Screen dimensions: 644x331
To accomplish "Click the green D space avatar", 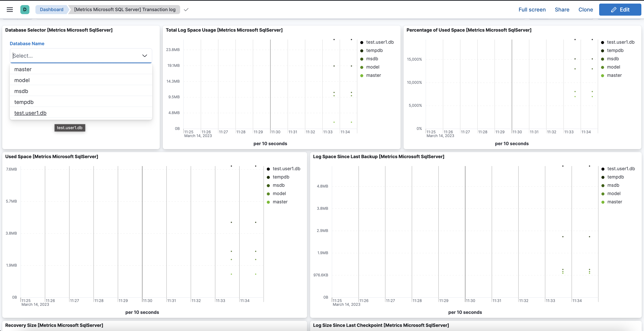I will tap(25, 9).
